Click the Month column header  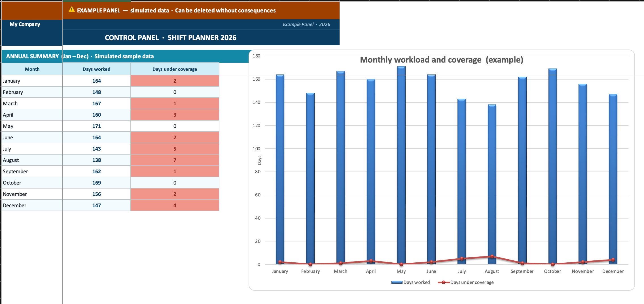point(32,69)
